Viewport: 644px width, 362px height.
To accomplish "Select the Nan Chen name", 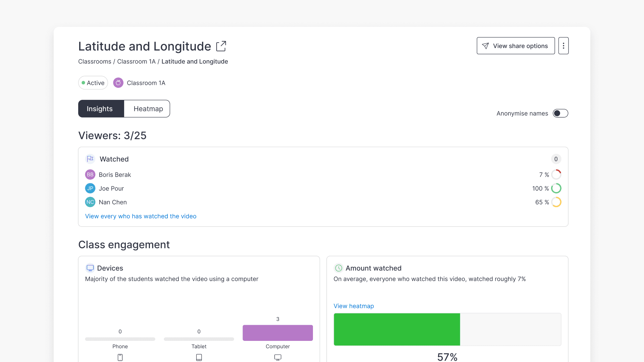I will click(113, 202).
